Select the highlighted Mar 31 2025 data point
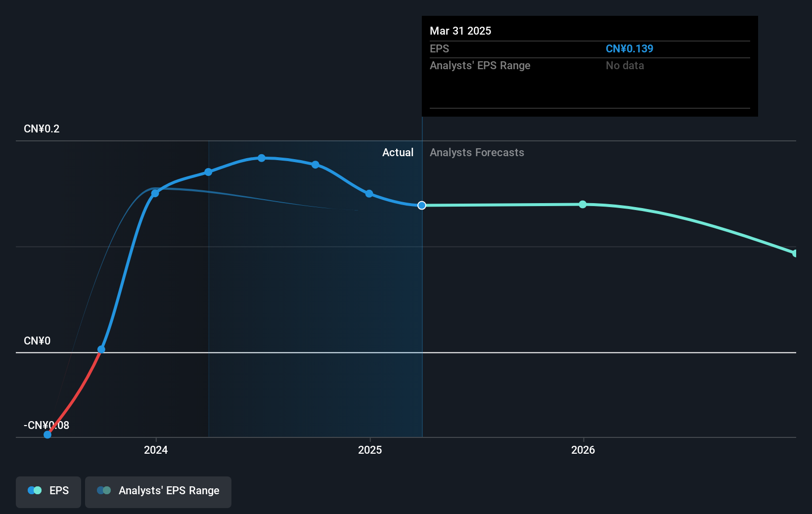Viewport: 812px width, 514px height. click(422, 205)
